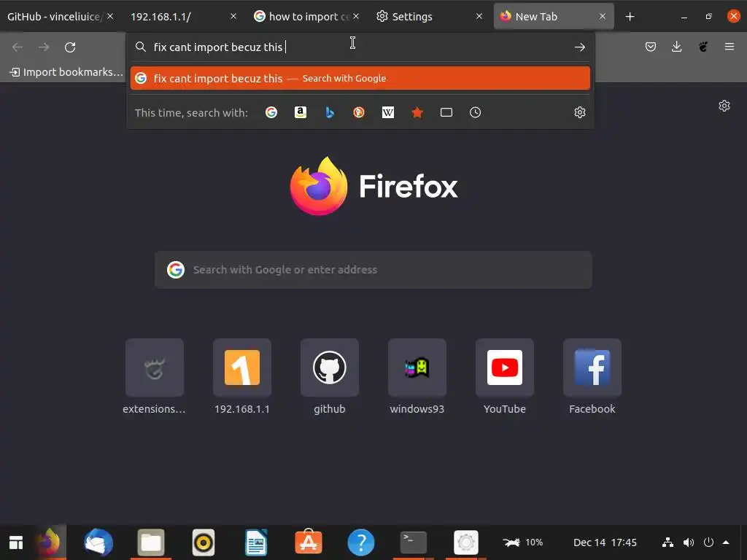
Task: Click the Go arrow in the address bar
Action: tap(579, 47)
